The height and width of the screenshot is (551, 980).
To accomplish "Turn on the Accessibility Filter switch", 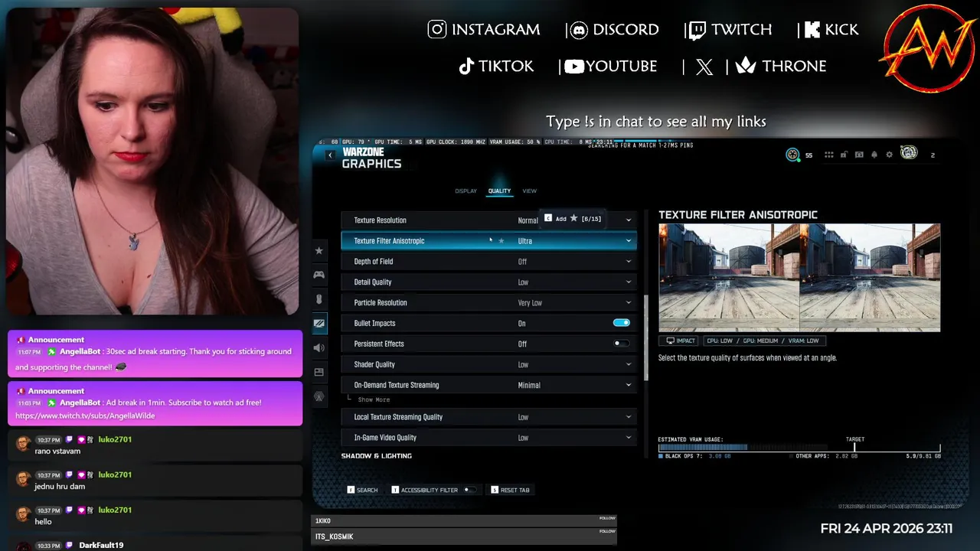I will point(469,490).
